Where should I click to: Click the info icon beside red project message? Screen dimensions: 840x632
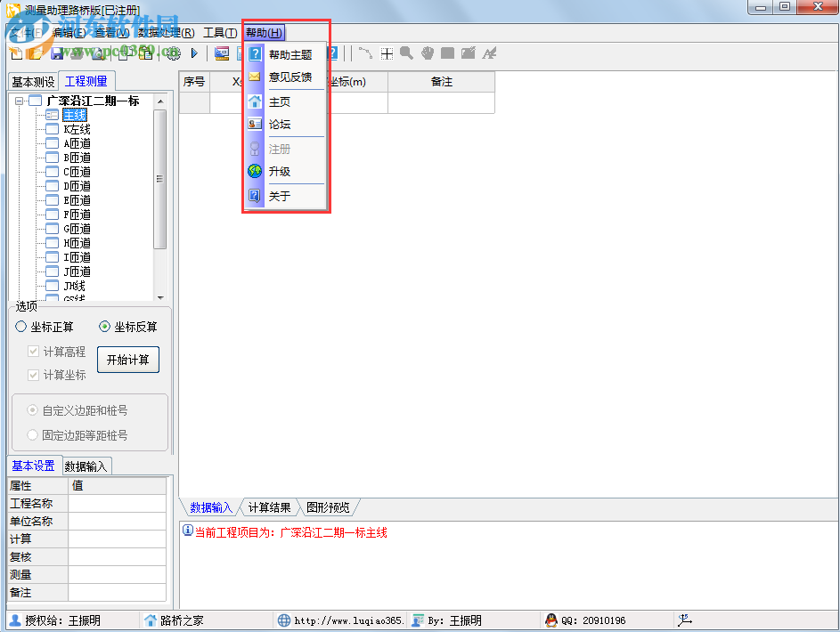coord(187,531)
